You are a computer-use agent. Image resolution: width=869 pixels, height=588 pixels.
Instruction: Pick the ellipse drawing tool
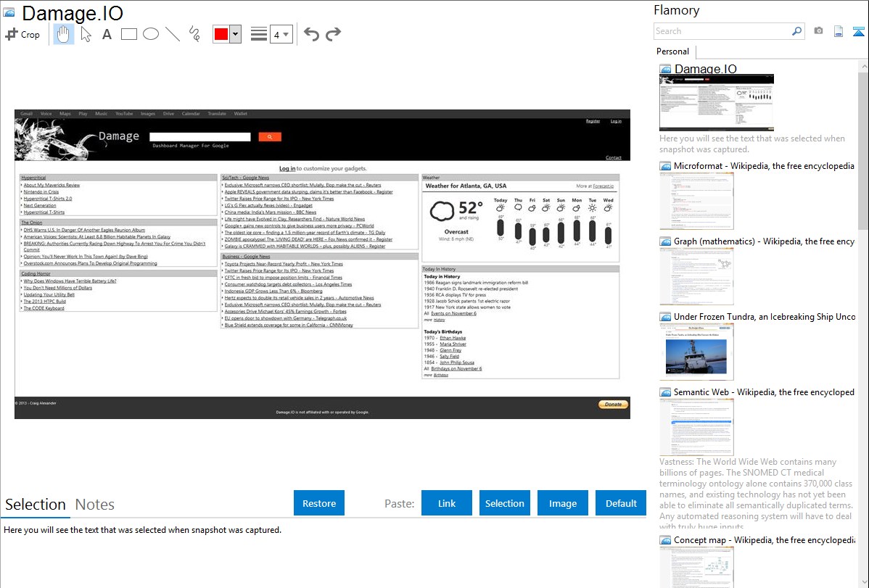point(151,34)
